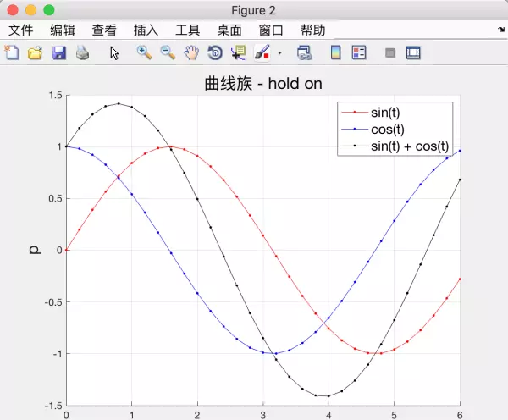The height and width of the screenshot is (420, 508).
Task: Activate the Zoom Out magnifier tool
Action: click(168, 52)
